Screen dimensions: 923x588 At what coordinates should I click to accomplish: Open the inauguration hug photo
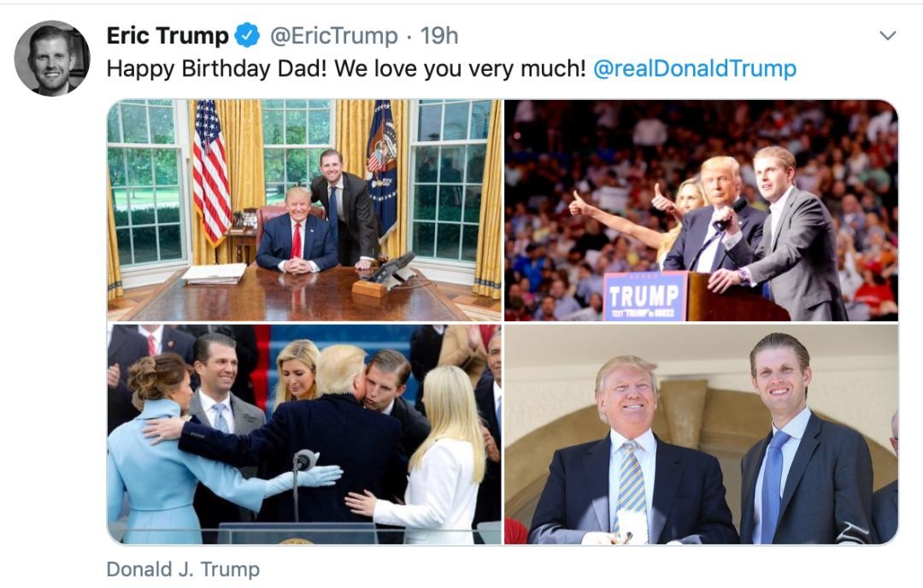pyautogui.click(x=304, y=434)
